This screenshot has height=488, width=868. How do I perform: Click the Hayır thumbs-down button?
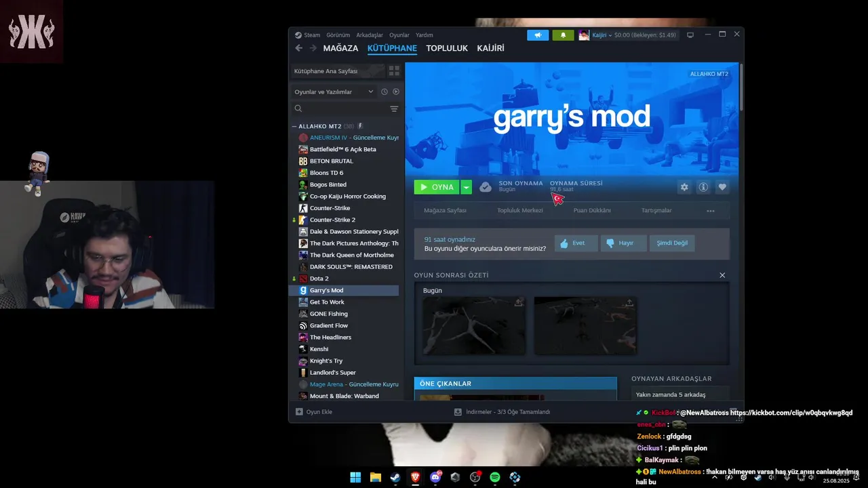pyautogui.click(x=624, y=243)
